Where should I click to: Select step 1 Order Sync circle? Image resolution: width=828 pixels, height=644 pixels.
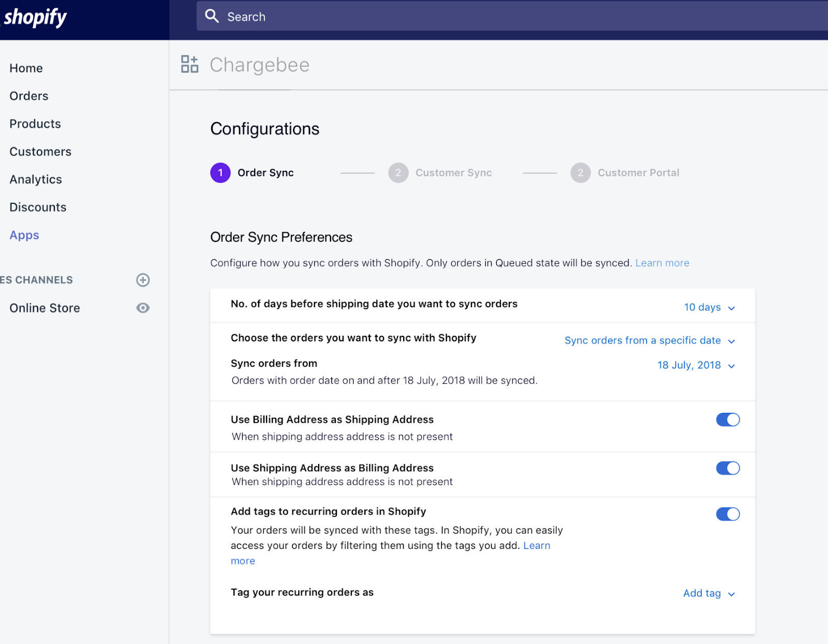220,173
